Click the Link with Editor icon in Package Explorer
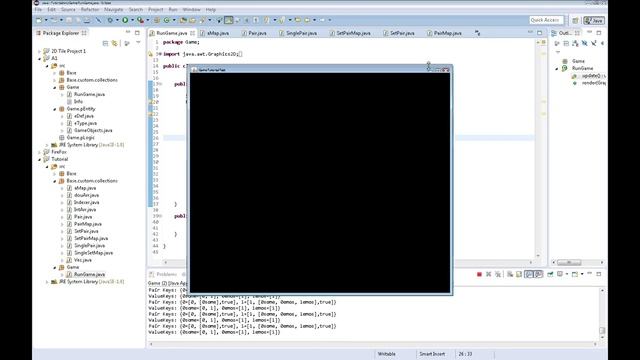This screenshot has width=640, height=360. point(115,43)
